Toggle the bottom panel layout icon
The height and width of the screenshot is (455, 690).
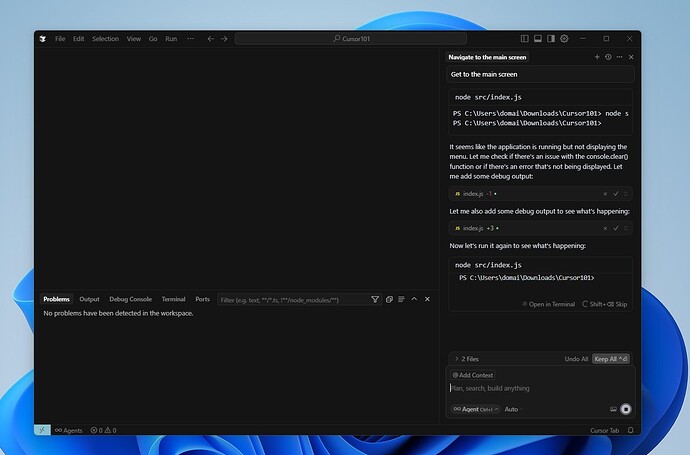coord(538,39)
